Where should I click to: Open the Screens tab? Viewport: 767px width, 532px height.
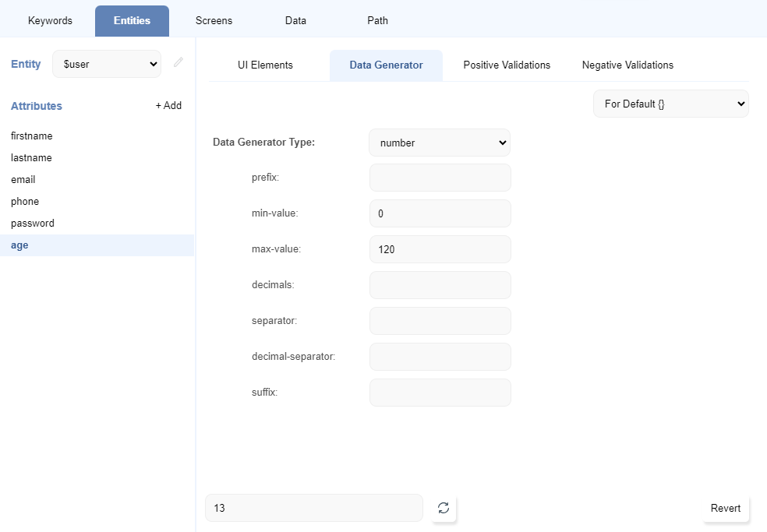pos(214,21)
